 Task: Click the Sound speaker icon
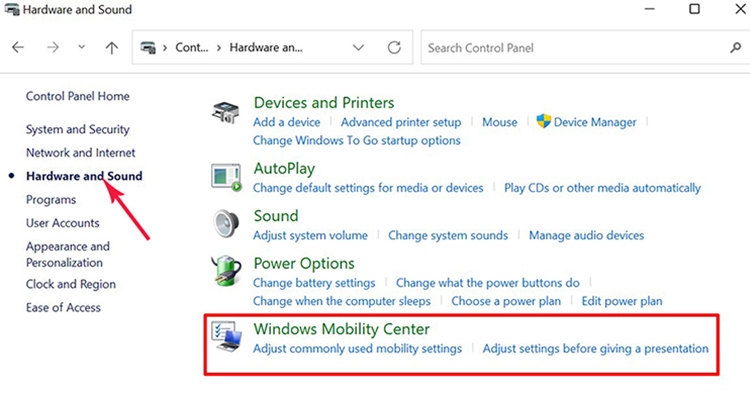point(226,224)
